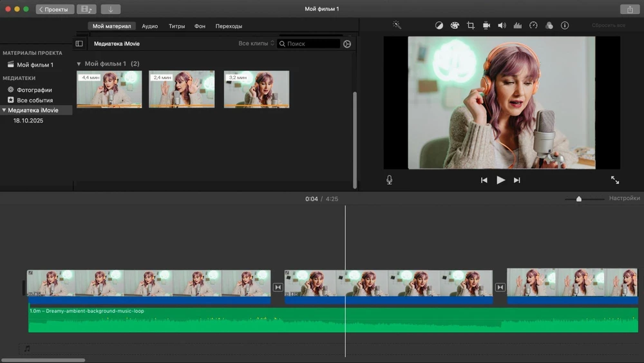Skip to next clip

[516, 180]
